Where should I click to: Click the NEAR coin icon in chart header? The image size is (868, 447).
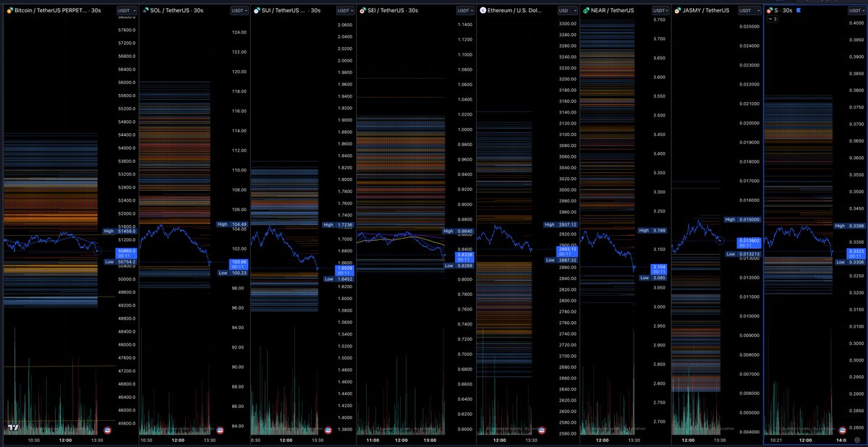[586, 11]
